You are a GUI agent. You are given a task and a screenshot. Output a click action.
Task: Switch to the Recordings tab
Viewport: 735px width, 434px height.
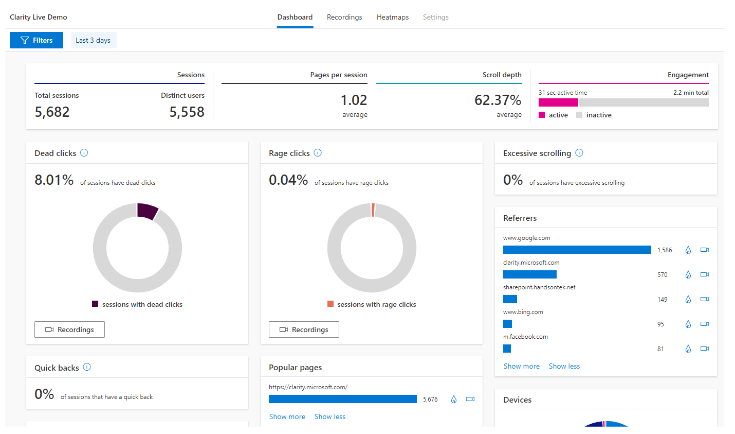point(345,17)
